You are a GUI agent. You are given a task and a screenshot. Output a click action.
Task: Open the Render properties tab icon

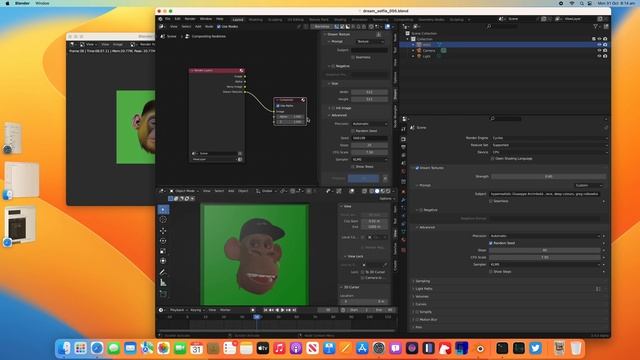point(404,139)
